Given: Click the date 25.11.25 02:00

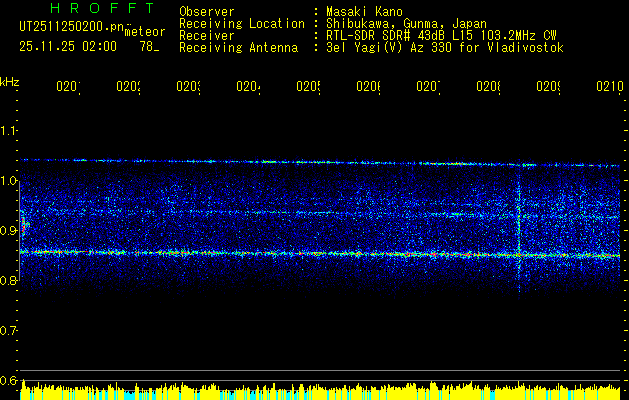Looking at the screenshot, I should coord(68,47).
